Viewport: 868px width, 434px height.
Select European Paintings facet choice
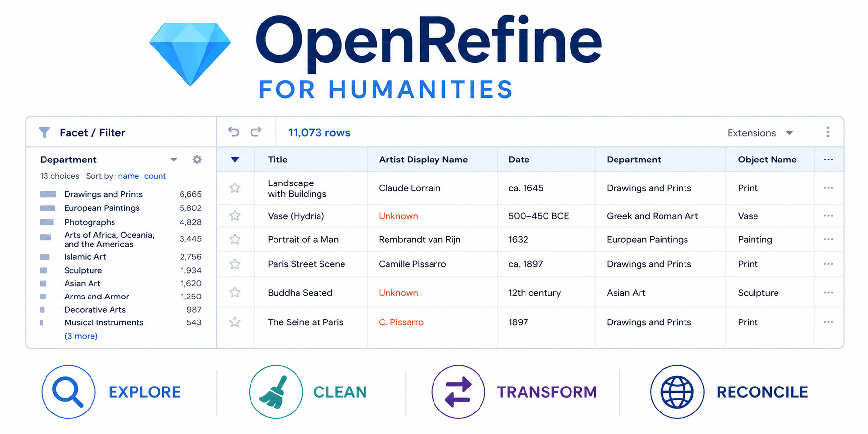coord(102,208)
